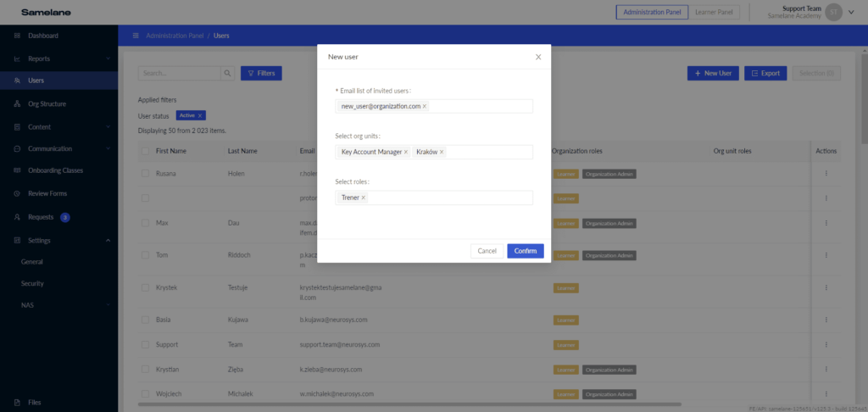Confirm the new user invitation
This screenshot has width=868, height=412.
(x=525, y=251)
